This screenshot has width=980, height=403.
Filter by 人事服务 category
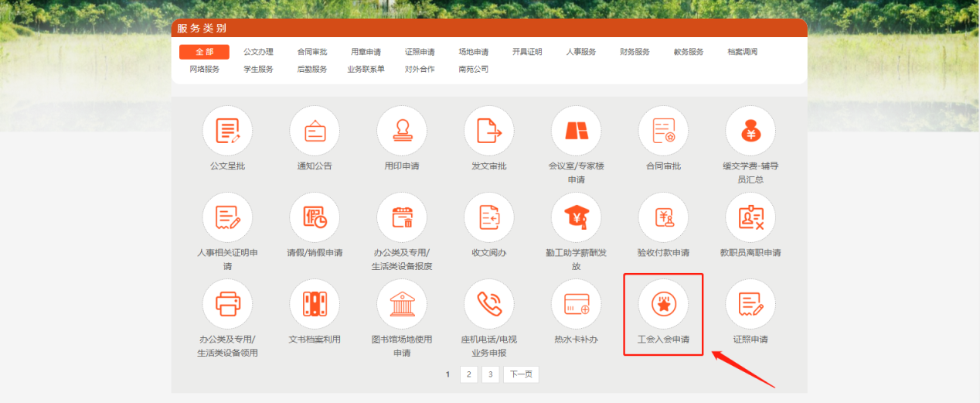point(580,52)
